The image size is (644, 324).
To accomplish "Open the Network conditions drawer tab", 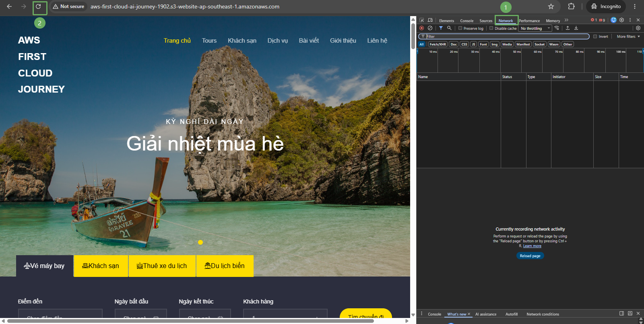I will point(543,314).
